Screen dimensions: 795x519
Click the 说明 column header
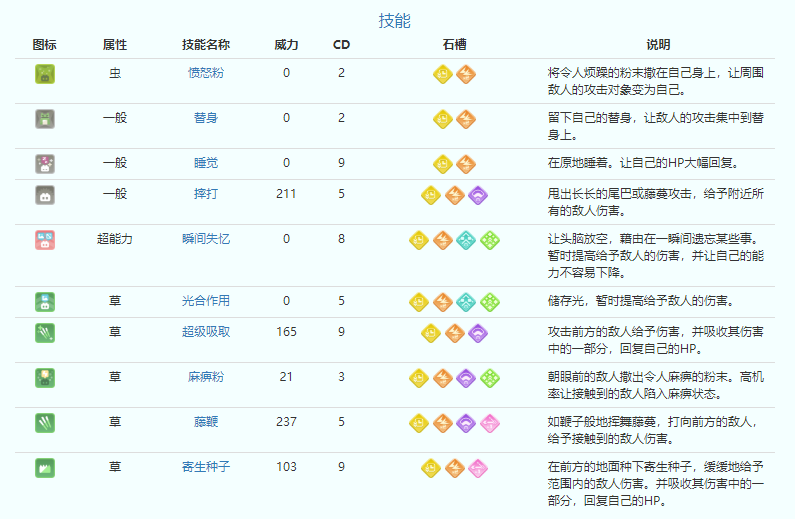[658, 45]
